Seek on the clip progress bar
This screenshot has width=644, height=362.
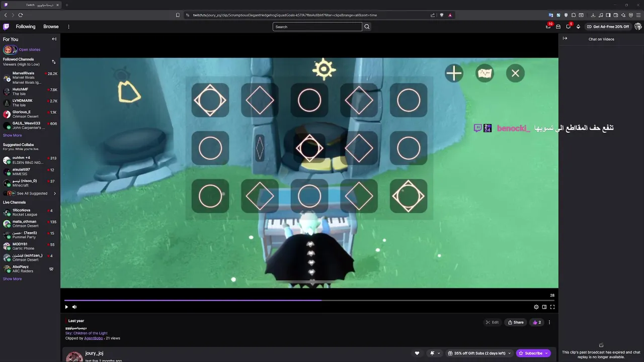coord(309,301)
